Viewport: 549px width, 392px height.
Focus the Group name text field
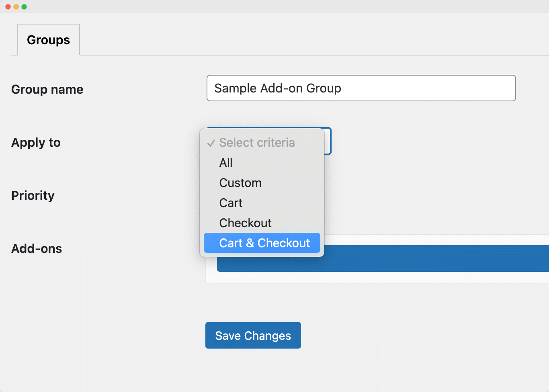[361, 88]
